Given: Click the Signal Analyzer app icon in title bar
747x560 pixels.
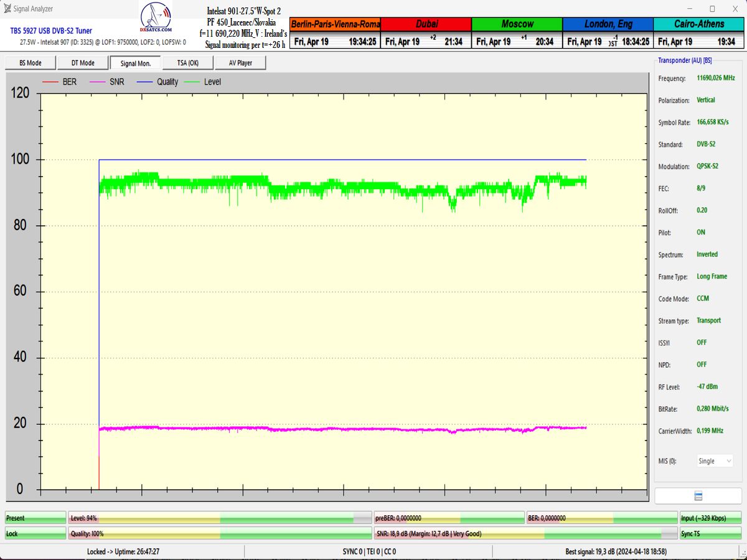Looking at the screenshot, I should click(x=7, y=9).
